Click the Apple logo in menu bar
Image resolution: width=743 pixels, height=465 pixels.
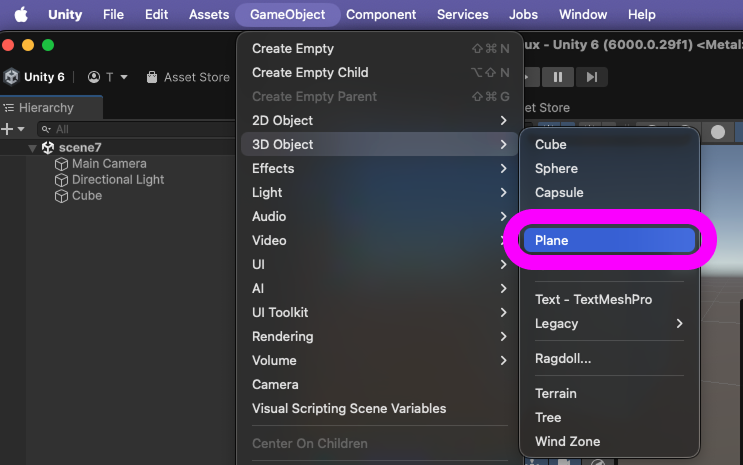coord(20,15)
